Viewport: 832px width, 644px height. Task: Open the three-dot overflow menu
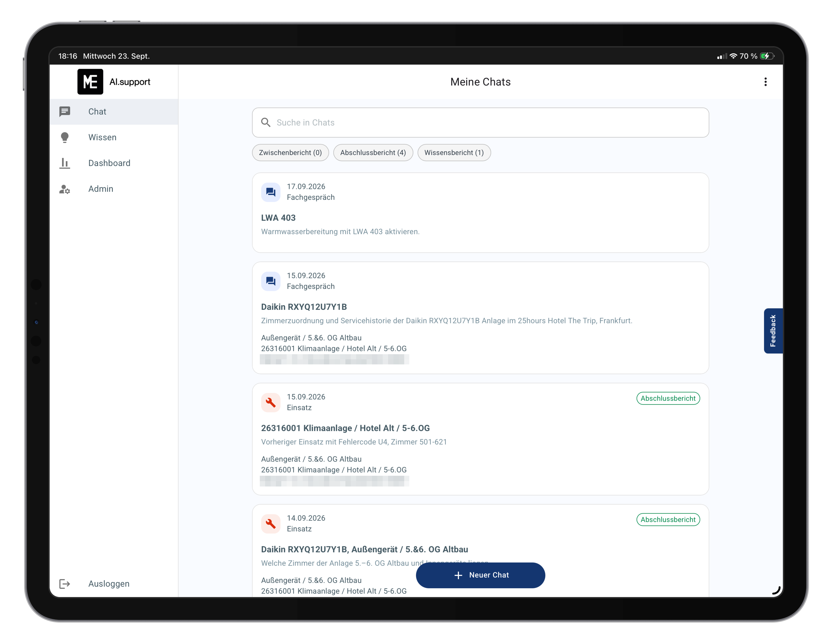[x=765, y=82]
